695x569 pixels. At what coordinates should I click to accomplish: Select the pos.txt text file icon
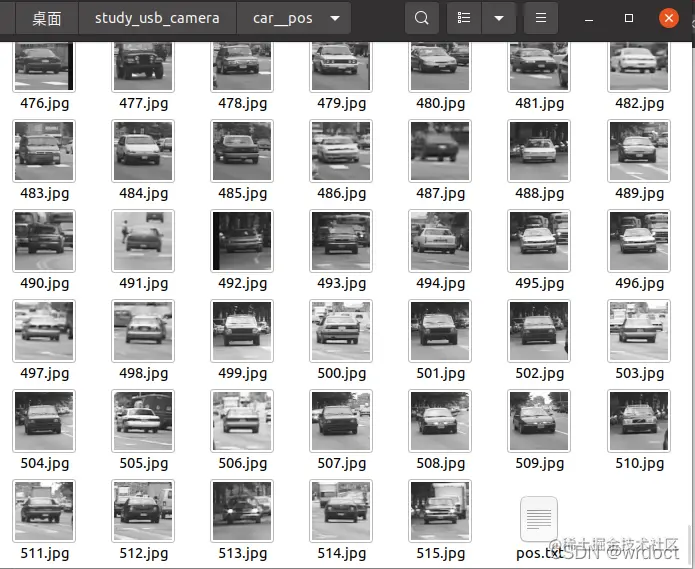[x=539, y=519]
